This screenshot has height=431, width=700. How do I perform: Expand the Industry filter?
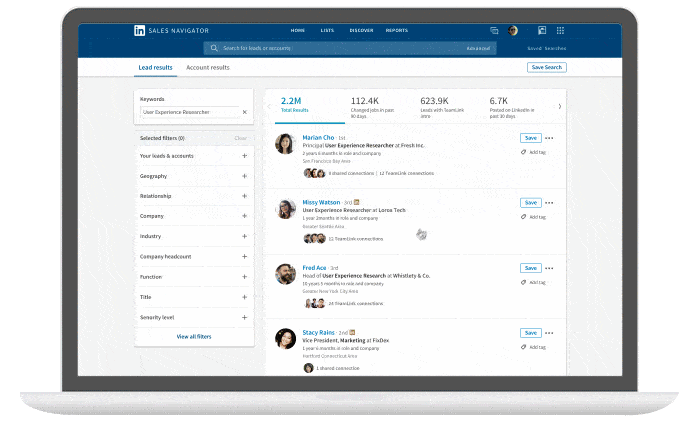click(244, 236)
